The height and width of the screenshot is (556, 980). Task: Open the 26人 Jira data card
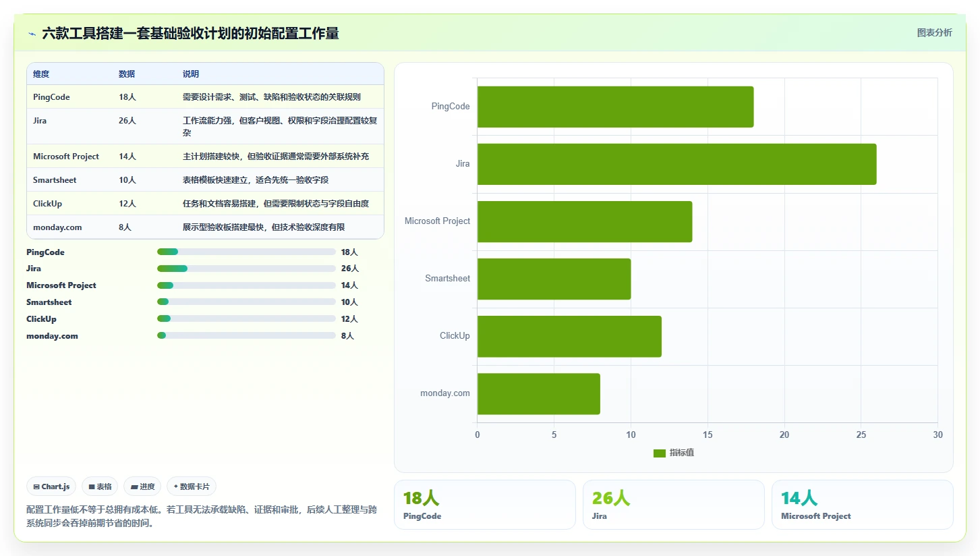[673, 505]
